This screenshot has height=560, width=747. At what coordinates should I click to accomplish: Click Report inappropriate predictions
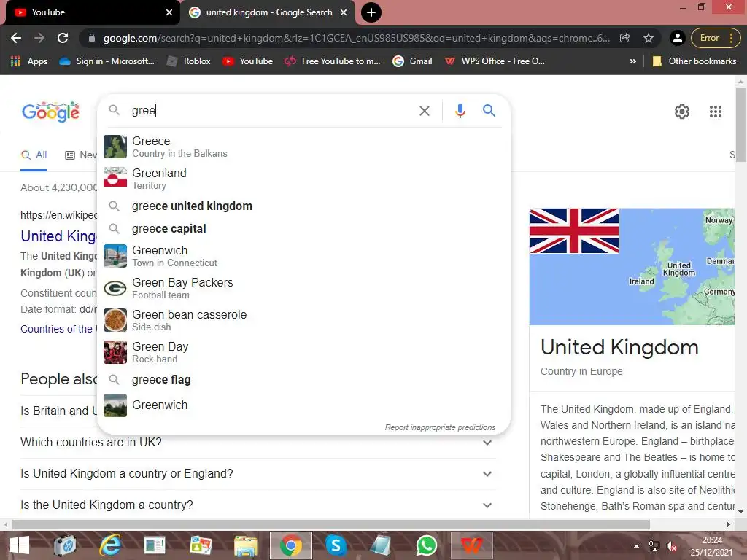pos(440,427)
